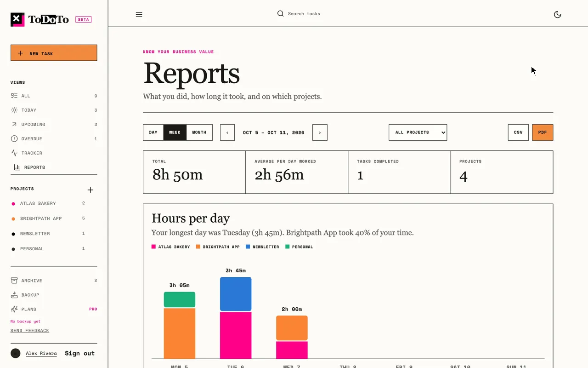Image resolution: width=588 pixels, height=368 pixels.
Task: Click the Backup download icon
Action: (x=14, y=294)
